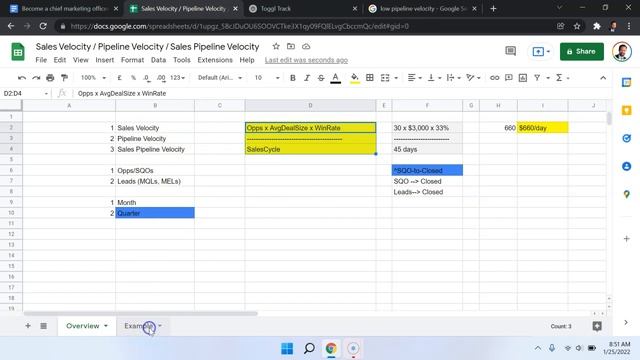Open the Extensions menu
The width and height of the screenshot is (640, 360).
tap(215, 60)
